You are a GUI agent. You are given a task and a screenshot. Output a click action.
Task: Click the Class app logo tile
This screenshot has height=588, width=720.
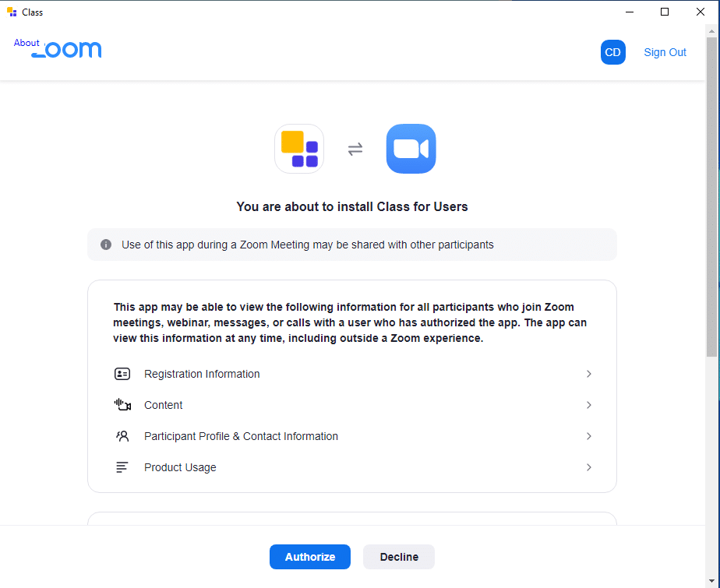[x=299, y=149]
